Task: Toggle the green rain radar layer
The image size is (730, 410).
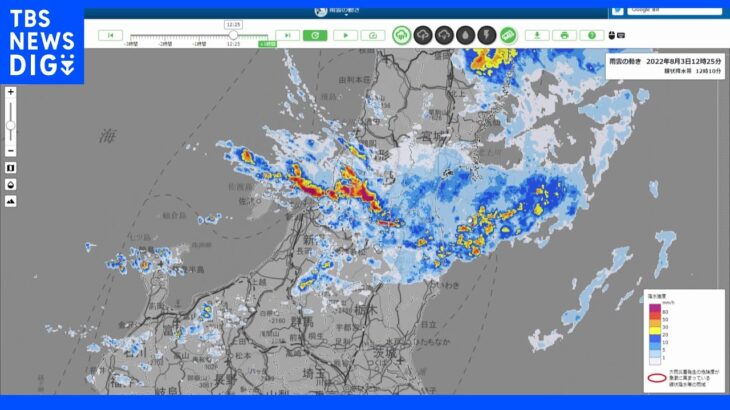Action: point(401,35)
